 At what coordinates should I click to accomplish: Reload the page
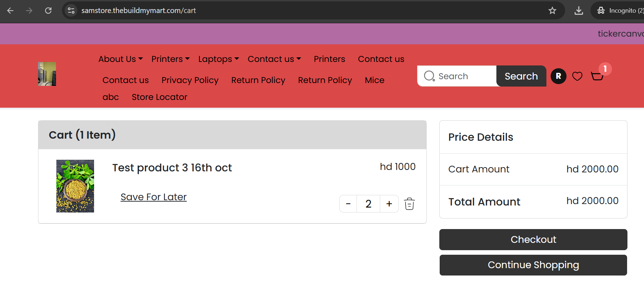point(48,11)
